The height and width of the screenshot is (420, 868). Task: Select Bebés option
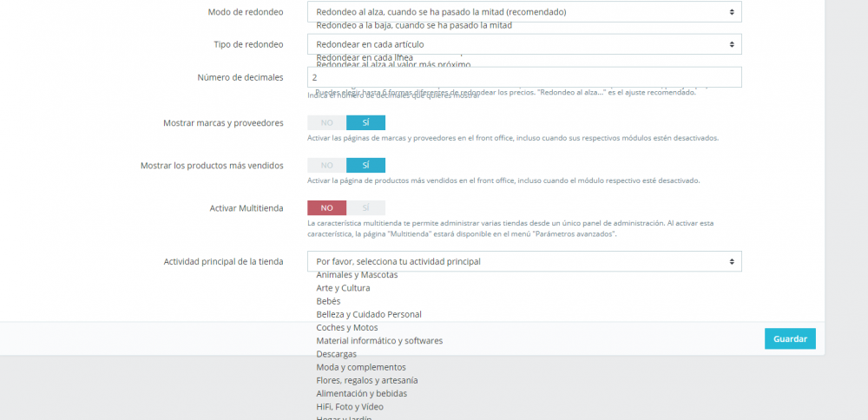click(x=328, y=301)
